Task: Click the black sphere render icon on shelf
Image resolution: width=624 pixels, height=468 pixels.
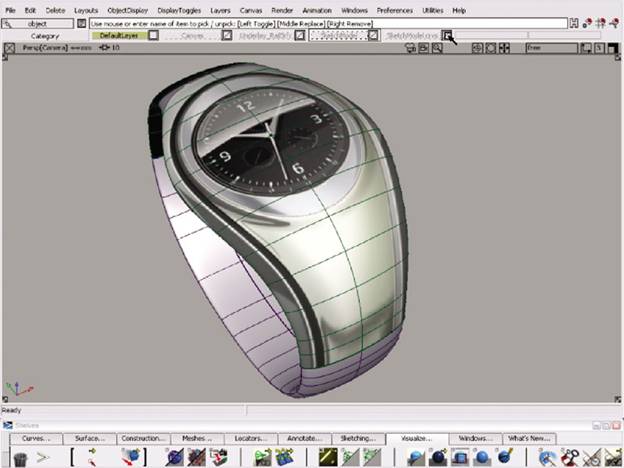Action: click(438, 458)
